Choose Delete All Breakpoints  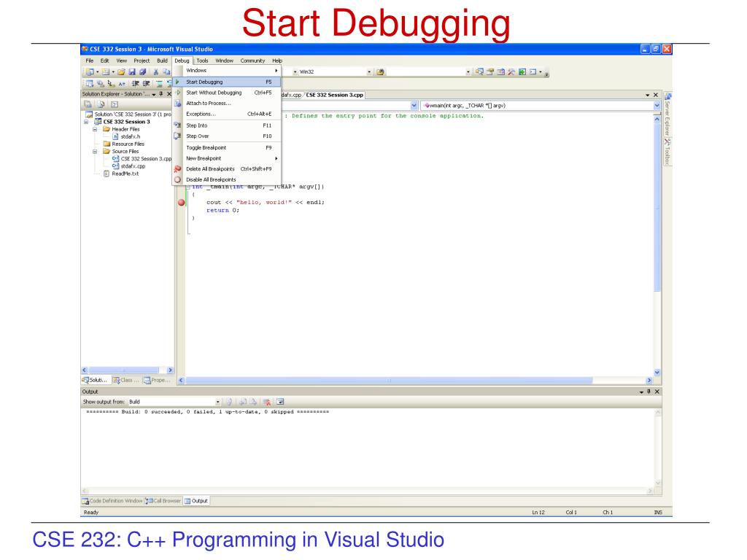[x=227, y=169]
